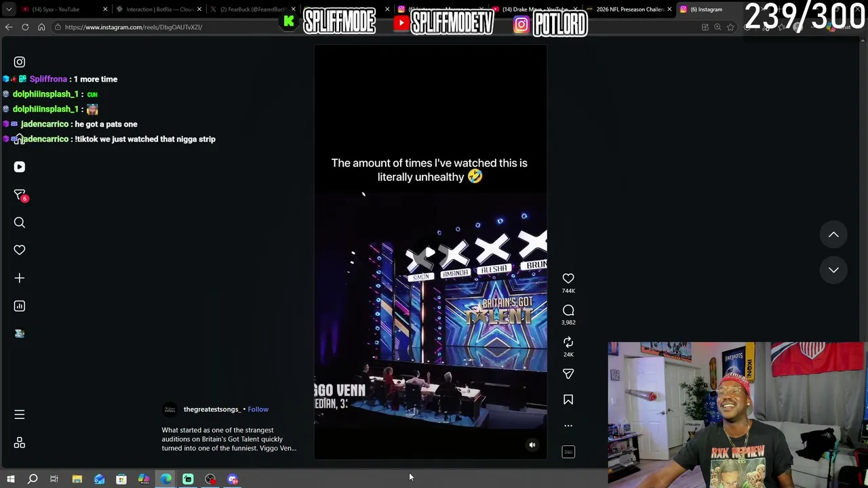Switch to the FearBuck X tab
The width and height of the screenshot is (868, 488).
click(251, 9)
